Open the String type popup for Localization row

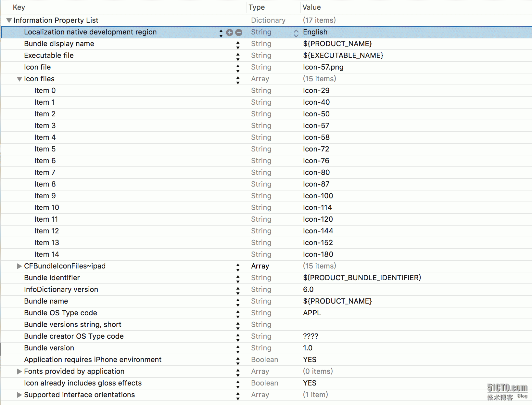(x=296, y=33)
